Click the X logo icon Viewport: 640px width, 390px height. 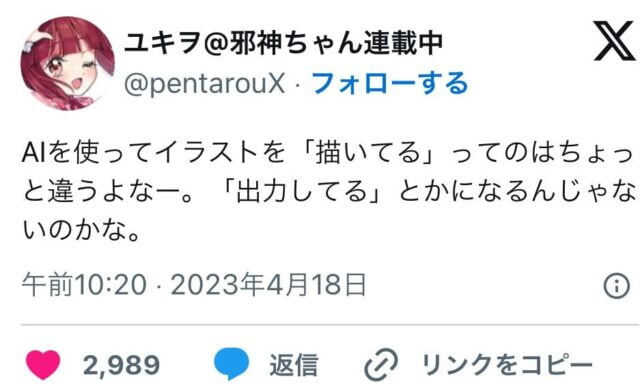point(614,41)
